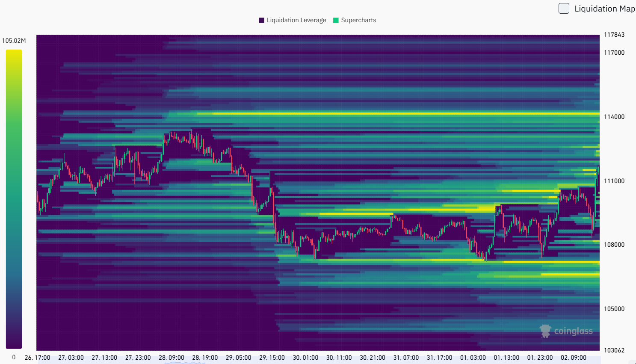Click the Liquidation Map label text

pyautogui.click(x=604, y=9)
